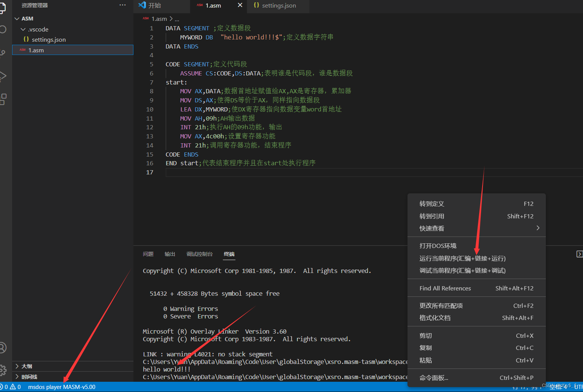Screen dimensions: 583x392
Task: Click line number 17 in gutter
Action: click(150, 172)
